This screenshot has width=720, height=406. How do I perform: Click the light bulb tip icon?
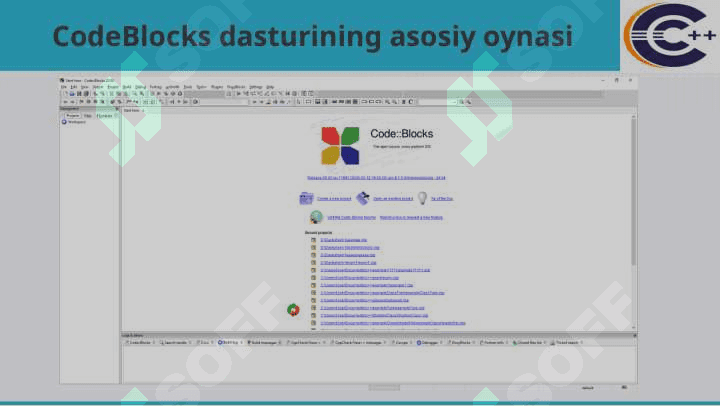pyautogui.click(x=422, y=198)
